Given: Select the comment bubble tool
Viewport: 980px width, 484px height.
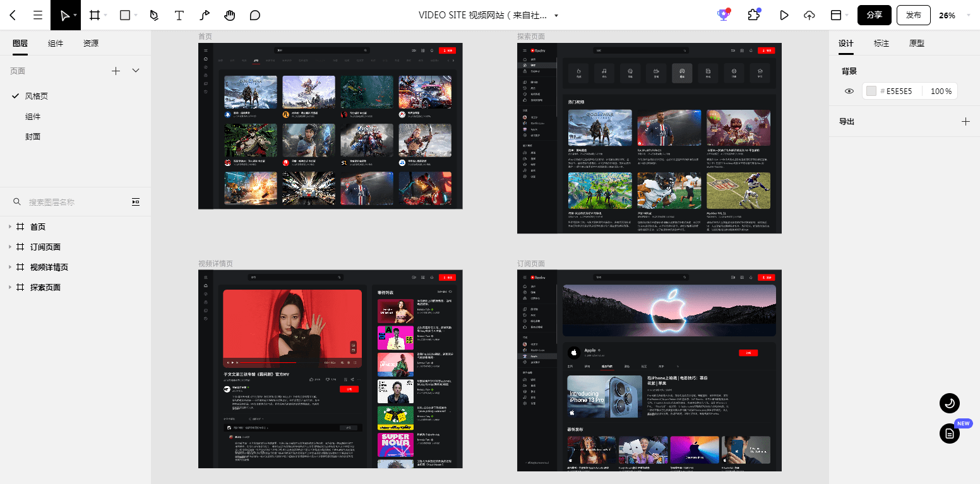Looking at the screenshot, I should click(x=255, y=15).
